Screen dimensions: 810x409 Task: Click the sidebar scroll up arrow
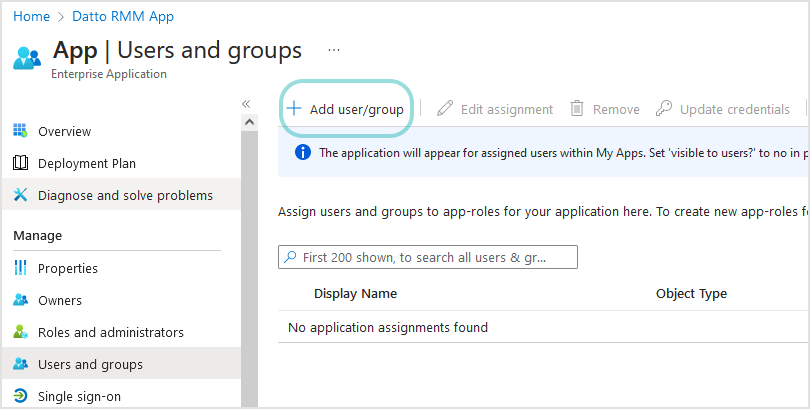click(250, 122)
